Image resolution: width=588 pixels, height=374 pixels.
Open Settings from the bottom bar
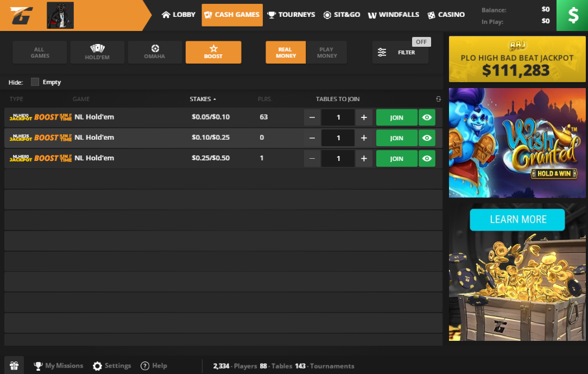[112, 366]
